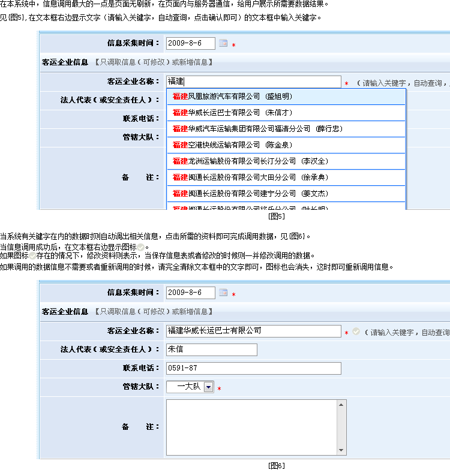Click phone field containing 0591-87
Viewport: 450px width, 476px height.
click(253, 368)
